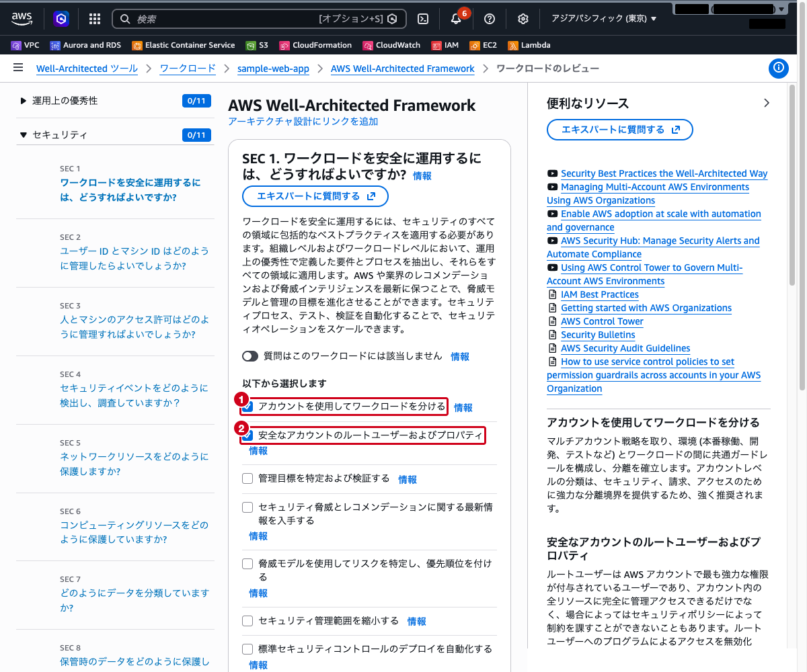Collapse the 便利なリソース panel chevron
This screenshot has height=672, width=807.
(x=767, y=103)
